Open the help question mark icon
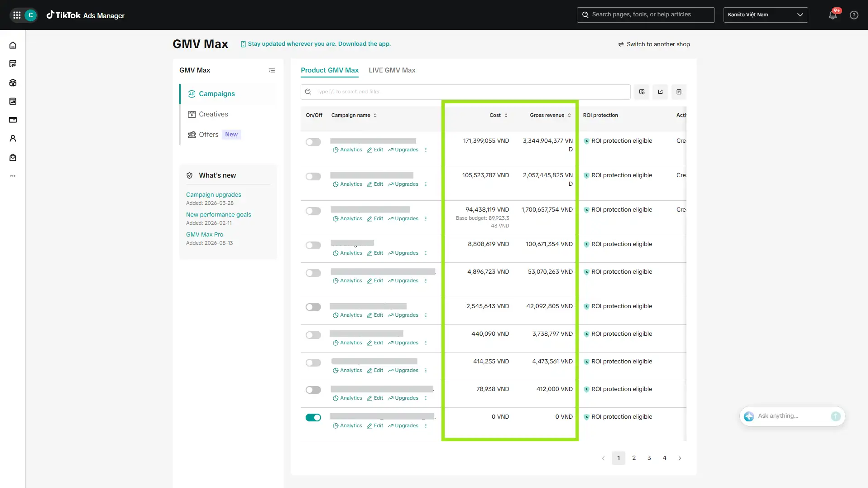Viewport: 868px width, 488px height. tap(854, 15)
